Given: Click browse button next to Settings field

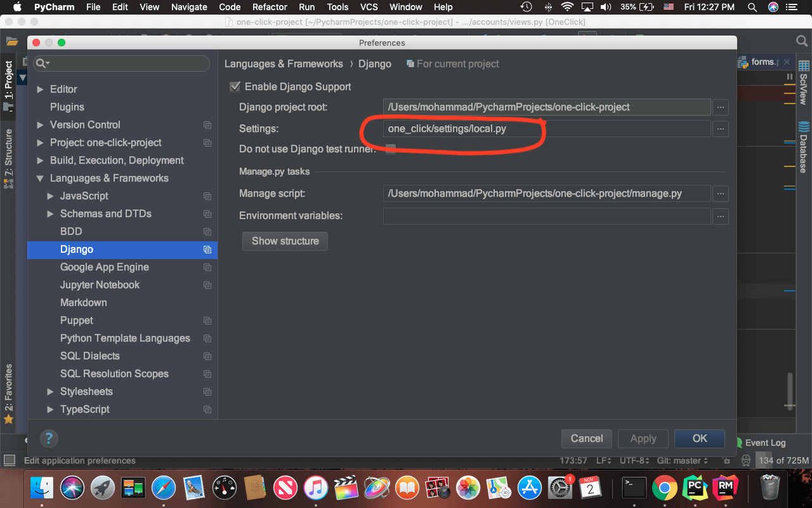Looking at the screenshot, I should (x=720, y=129).
